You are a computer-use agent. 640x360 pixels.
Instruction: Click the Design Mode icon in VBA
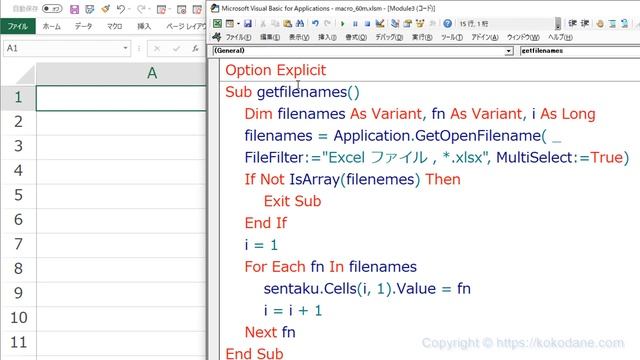point(380,24)
